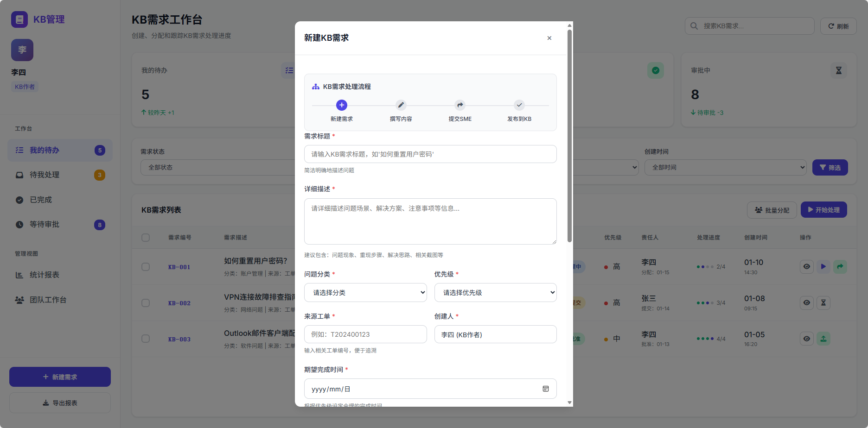The height and width of the screenshot is (428, 868).
Task: Click the KB管理 logo icon
Action: 19,19
